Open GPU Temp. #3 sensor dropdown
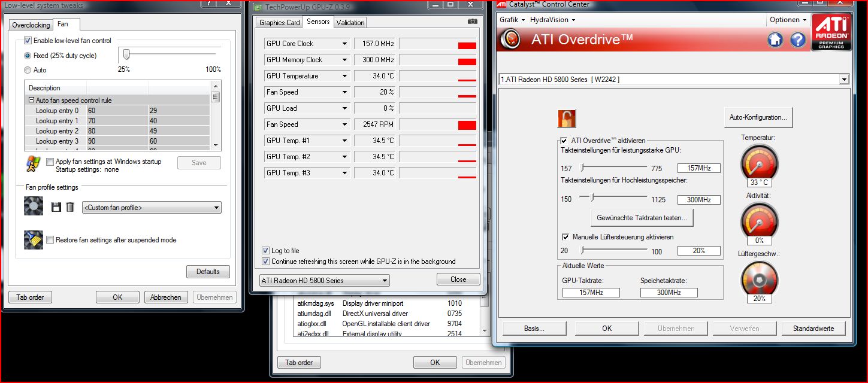 (x=344, y=173)
